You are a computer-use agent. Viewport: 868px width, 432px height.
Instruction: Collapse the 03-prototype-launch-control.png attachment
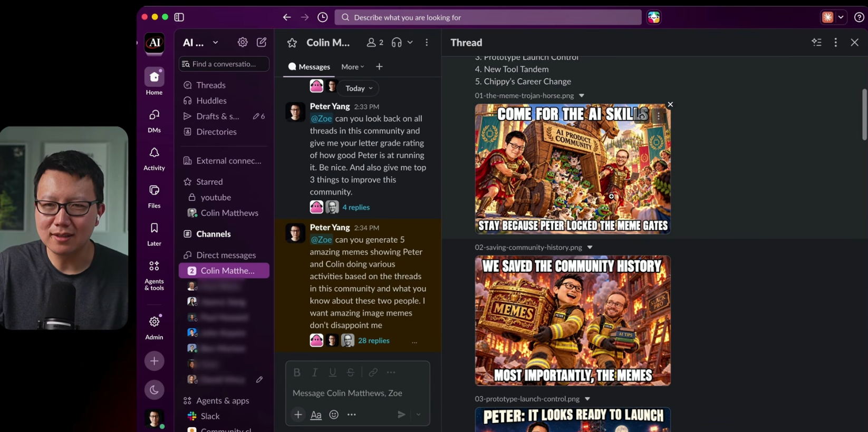click(587, 399)
